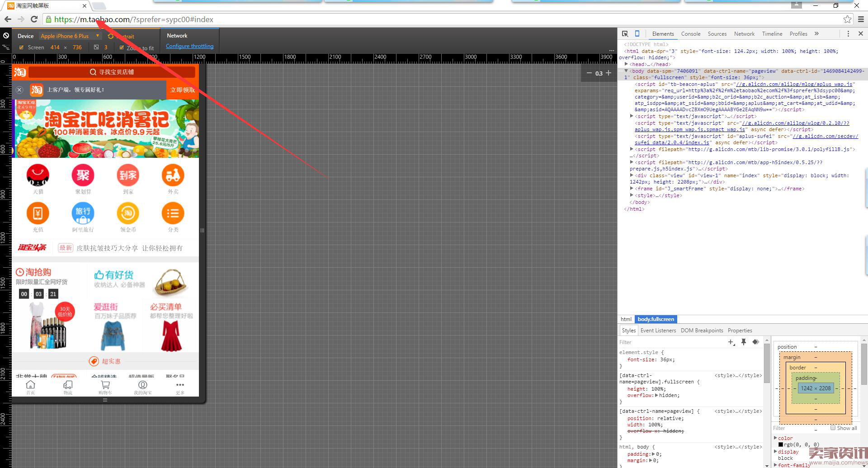The image size is (868, 468).
Task: Click the disable device emulation icon
Action: click(x=6, y=35)
